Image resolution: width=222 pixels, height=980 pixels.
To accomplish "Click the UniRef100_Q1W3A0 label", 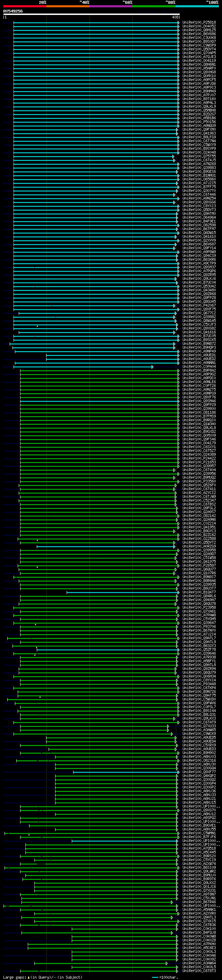I will coord(199,424).
